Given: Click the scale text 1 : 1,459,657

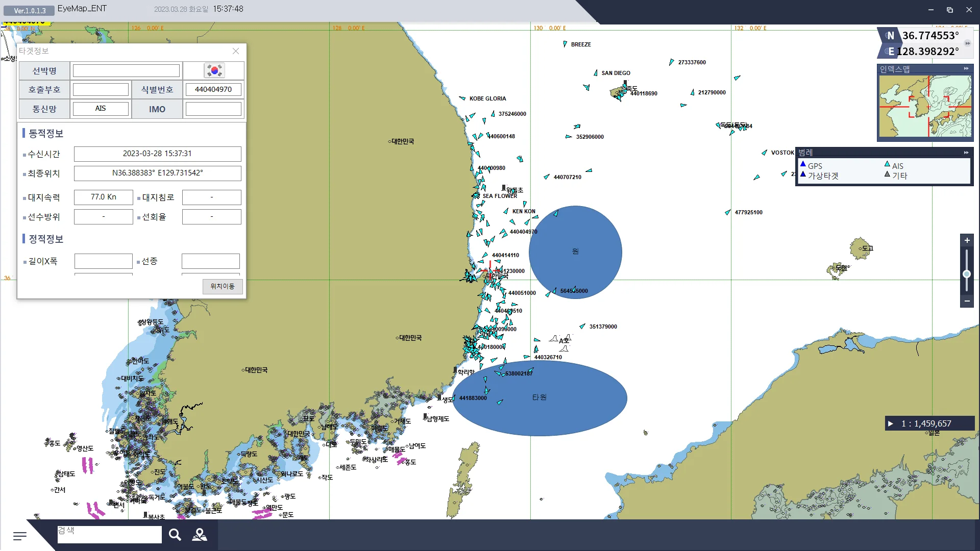Looking at the screenshot, I should [926, 424].
